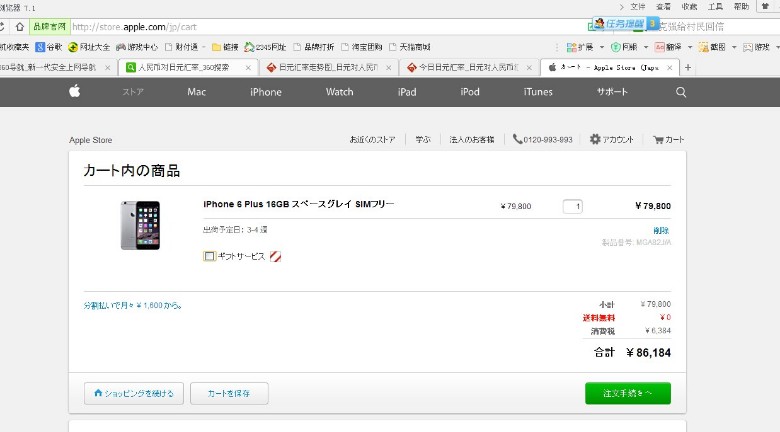Open the search magnifier in Apple nav
Image resolution: width=780 pixels, height=432 pixels.
[x=681, y=92]
